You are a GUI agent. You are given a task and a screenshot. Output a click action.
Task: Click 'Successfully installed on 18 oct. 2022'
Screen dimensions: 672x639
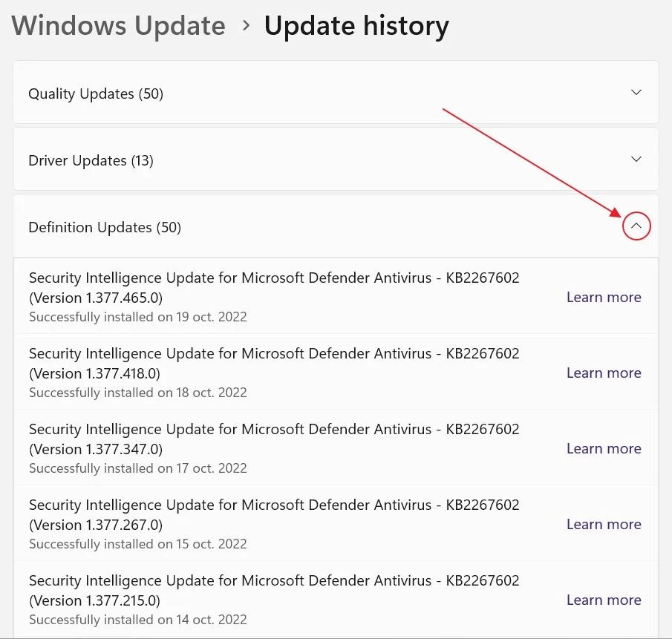pyautogui.click(x=138, y=393)
